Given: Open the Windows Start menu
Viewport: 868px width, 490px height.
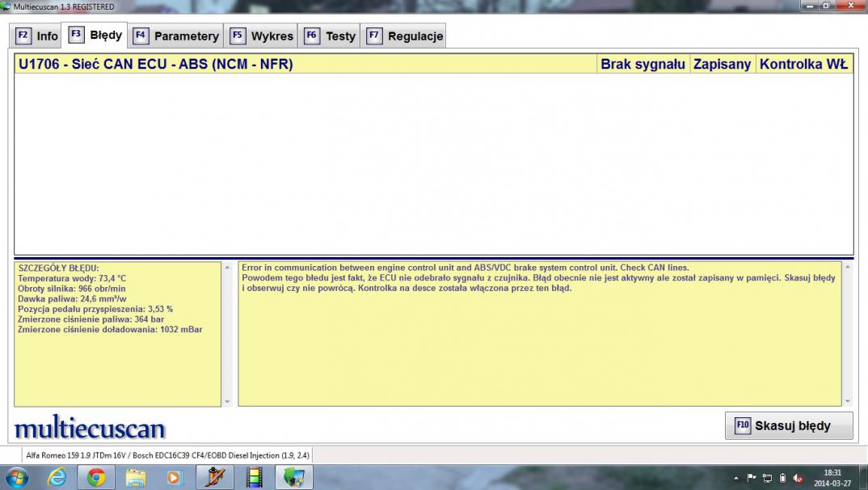Looking at the screenshot, I should pyautogui.click(x=16, y=477).
